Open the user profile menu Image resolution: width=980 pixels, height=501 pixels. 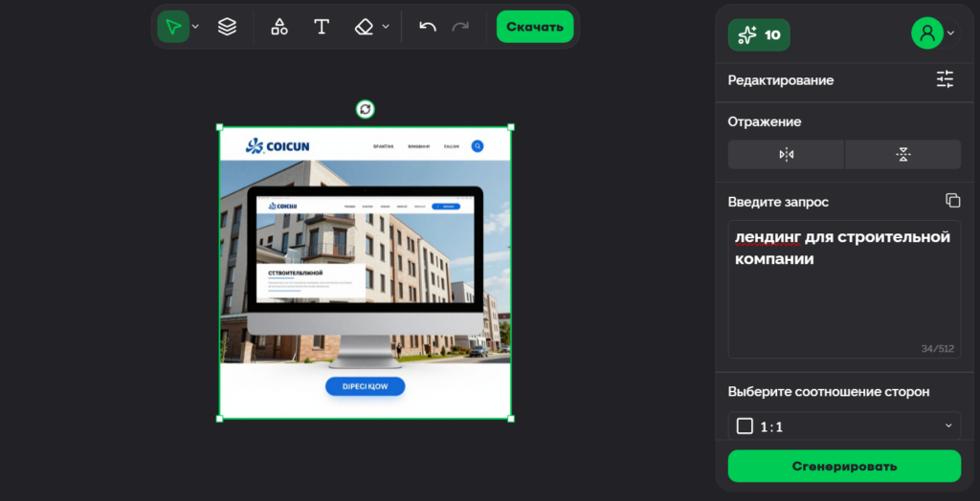point(934,33)
